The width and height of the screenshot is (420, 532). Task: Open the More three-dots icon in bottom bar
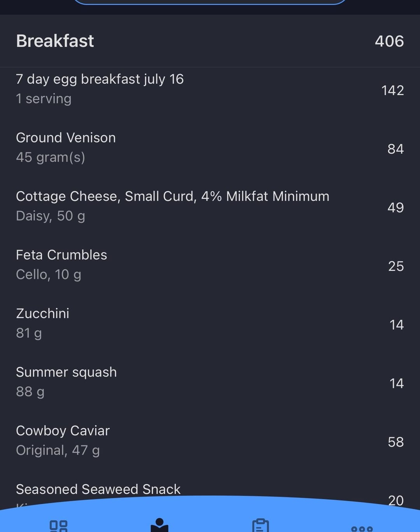pyautogui.click(x=362, y=529)
